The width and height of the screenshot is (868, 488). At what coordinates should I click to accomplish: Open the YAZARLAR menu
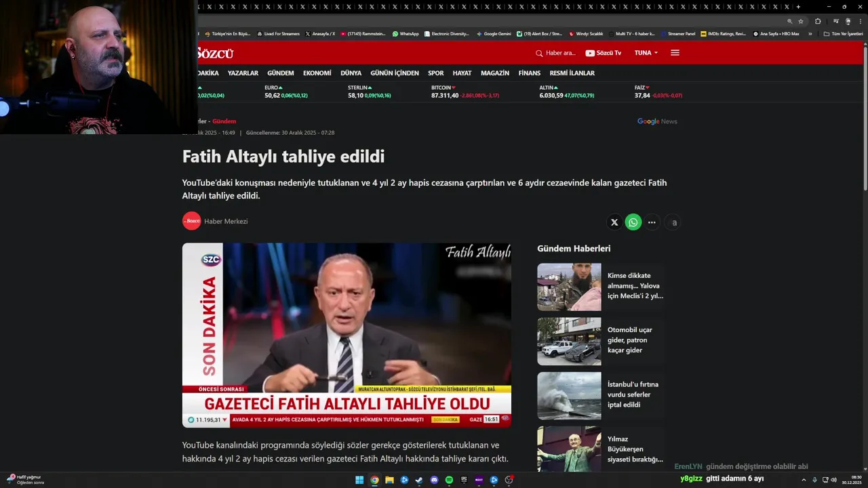tap(243, 73)
